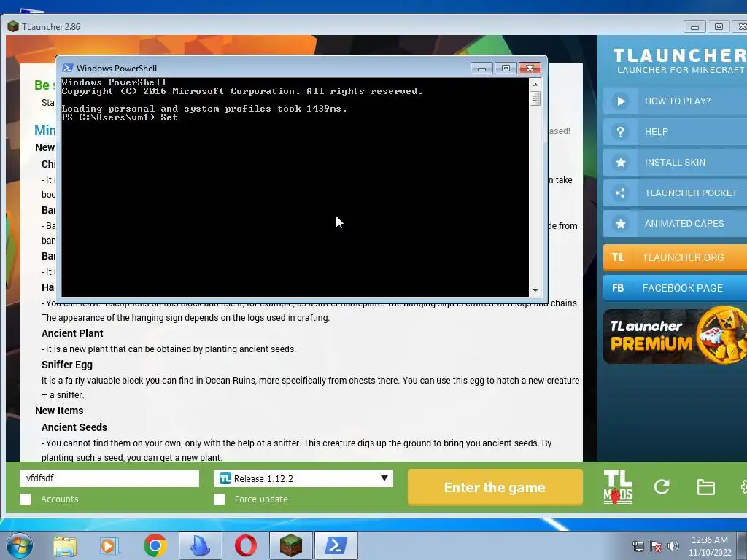The image size is (747, 560).
Task: Click the Ancient Seeds heading text
Action: pyautogui.click(x=74, y=427)
